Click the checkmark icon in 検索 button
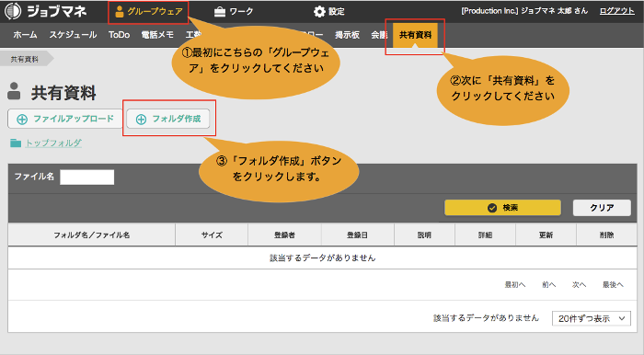This screenshot has width=644, height=355. point(491,208)
